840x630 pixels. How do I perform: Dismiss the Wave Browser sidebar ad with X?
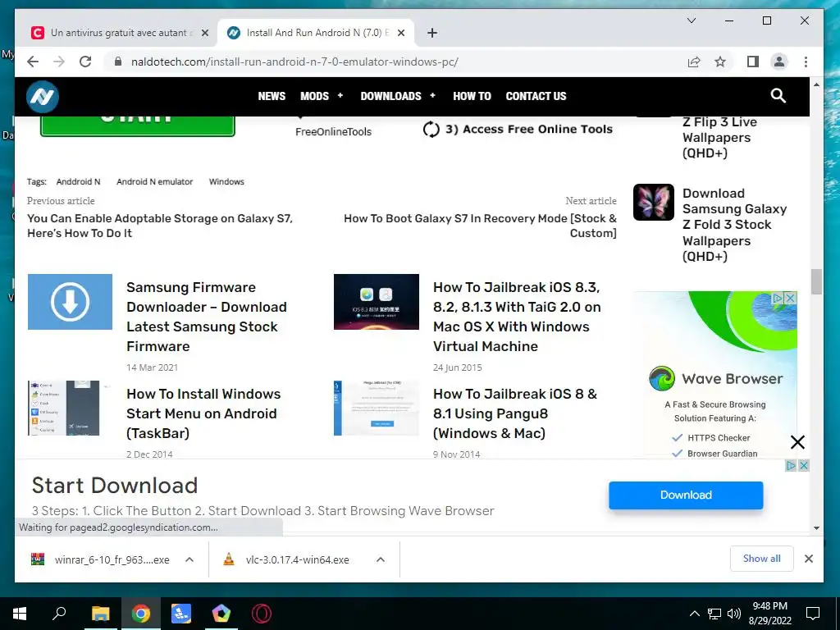[x=790, y=298]
